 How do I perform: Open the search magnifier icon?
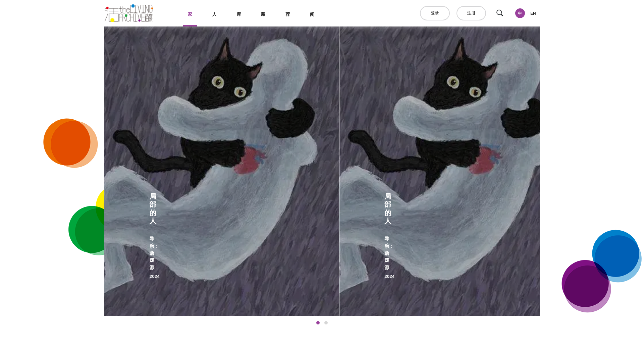click(x=499, y=13)
